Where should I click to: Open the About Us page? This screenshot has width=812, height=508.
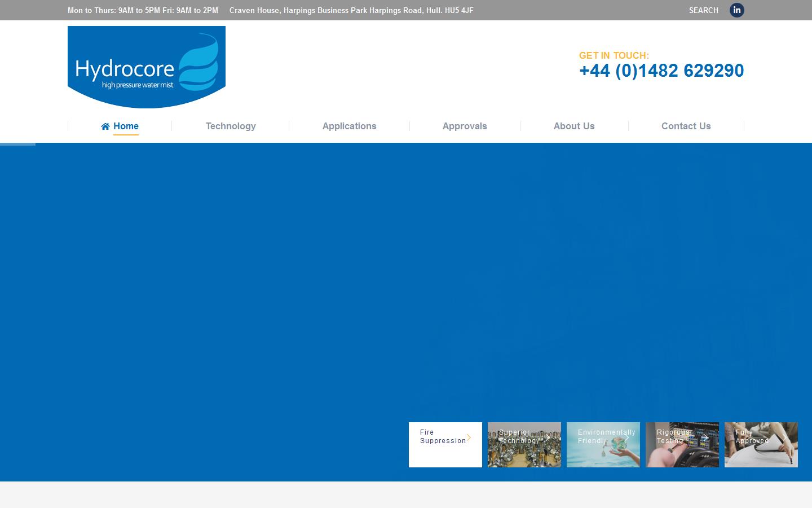click(574, 126)
